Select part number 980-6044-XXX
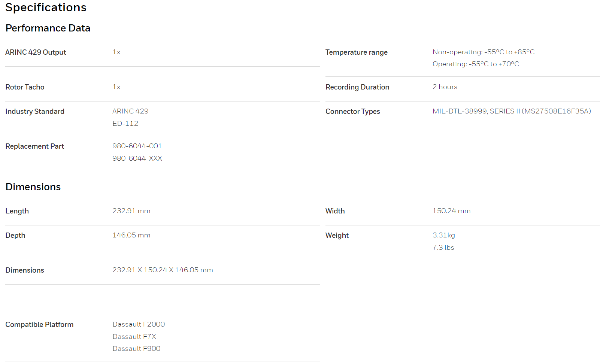The width and height of the screenshot is (600, 364). coord(137,158)
